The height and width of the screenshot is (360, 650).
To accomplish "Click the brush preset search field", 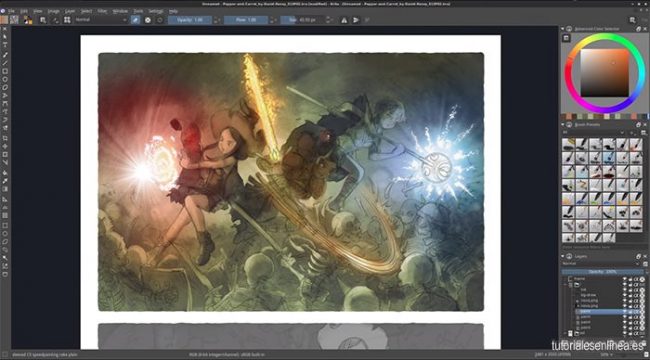I will pos(603,247).
